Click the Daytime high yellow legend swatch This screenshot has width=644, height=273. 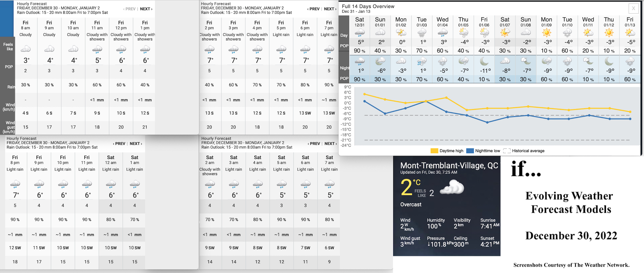pyautogui.click(x=434, y=151)
